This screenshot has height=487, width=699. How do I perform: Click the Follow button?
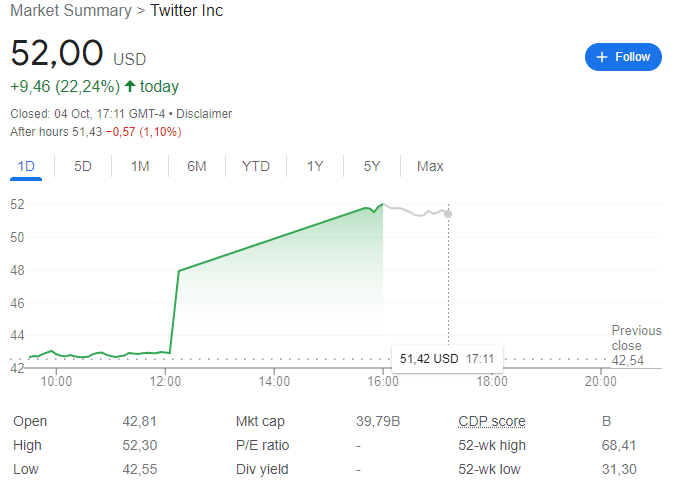point(623,57)
